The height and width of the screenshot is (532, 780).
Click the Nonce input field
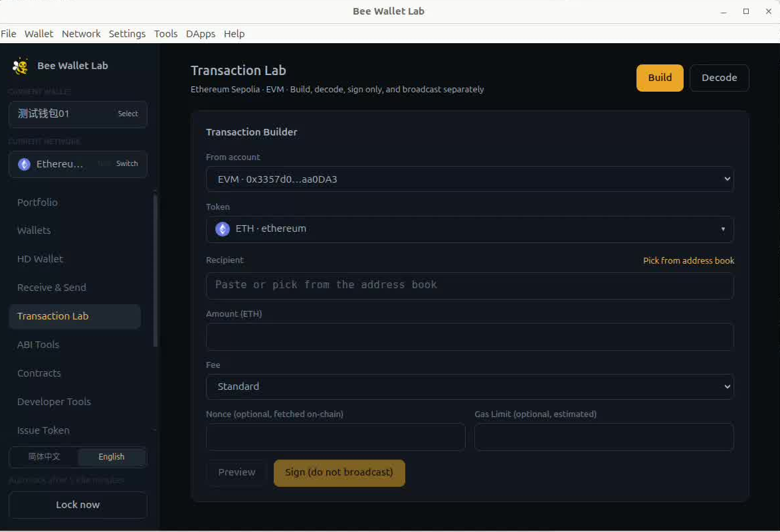click(x=336, y=437)
